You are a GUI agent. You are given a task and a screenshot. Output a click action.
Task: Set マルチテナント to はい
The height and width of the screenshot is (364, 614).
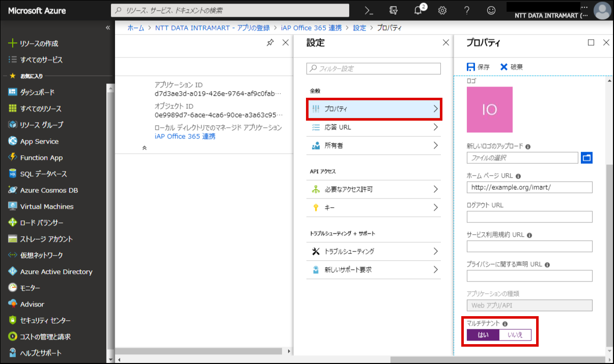[x=483, y=335]
